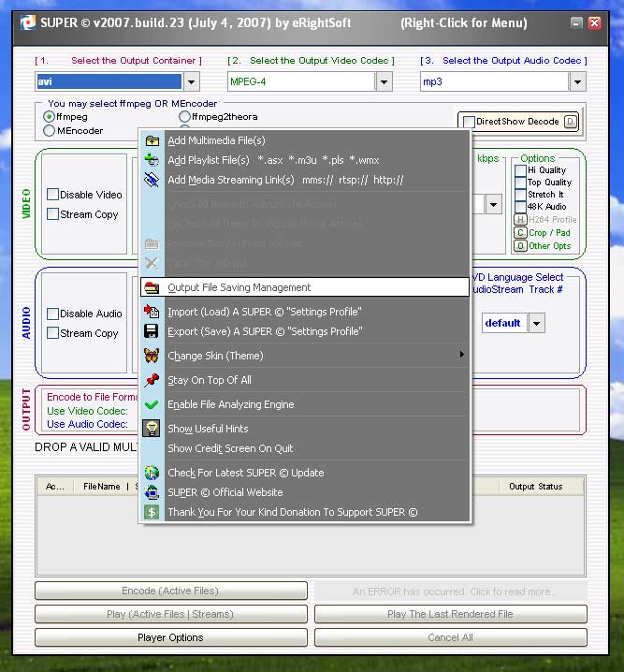
Task: Click the Add Multimedia File(s) folder icon
Action: pos(152,140)
